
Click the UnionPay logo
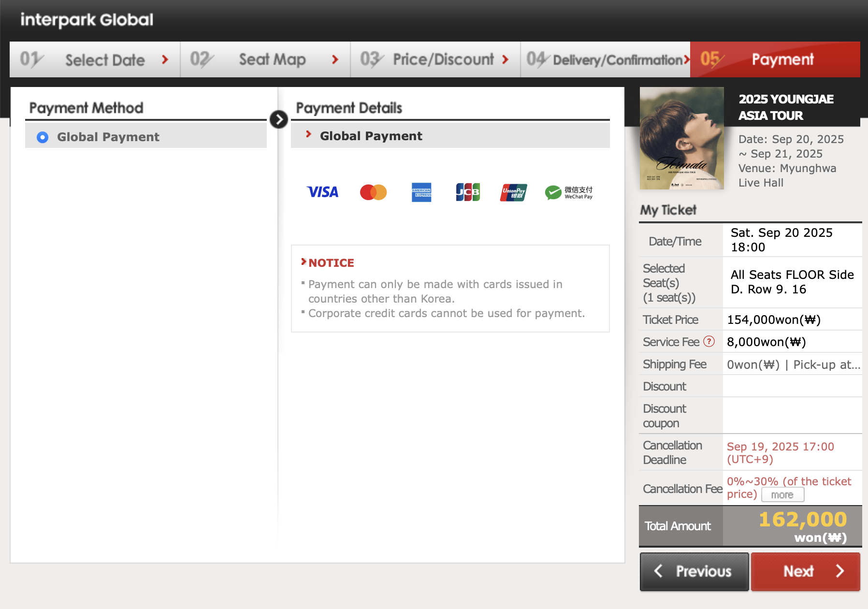pyautogui.click(x=514, y=192)
